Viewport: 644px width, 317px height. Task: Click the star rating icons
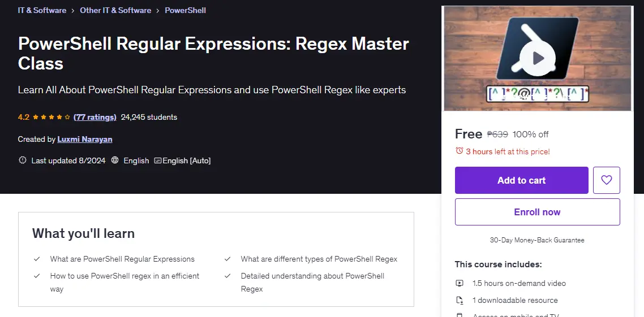coord(51,118)
